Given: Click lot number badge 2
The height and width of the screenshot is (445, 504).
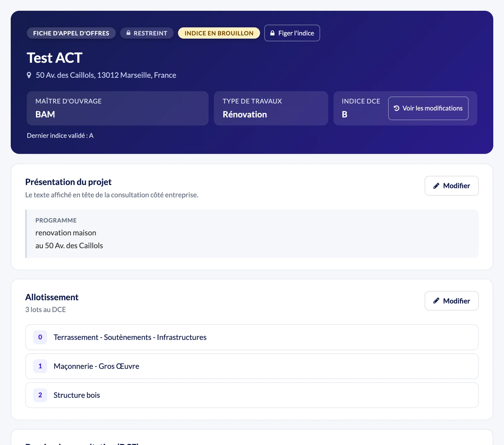Looking at the screenshot, I should pos(40,395).
